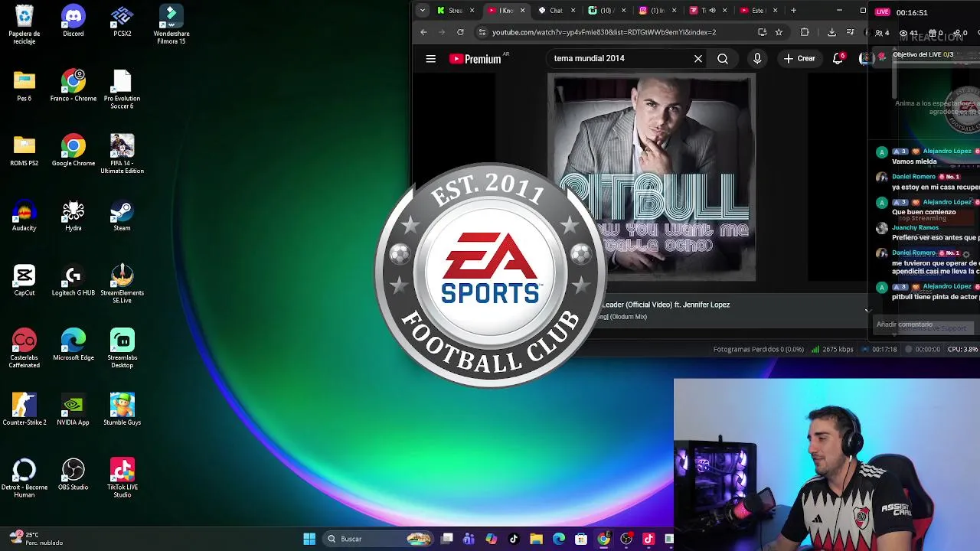980x551 pixels.
Task: Expand the playlist panel chevron
Action: point(867,311)
